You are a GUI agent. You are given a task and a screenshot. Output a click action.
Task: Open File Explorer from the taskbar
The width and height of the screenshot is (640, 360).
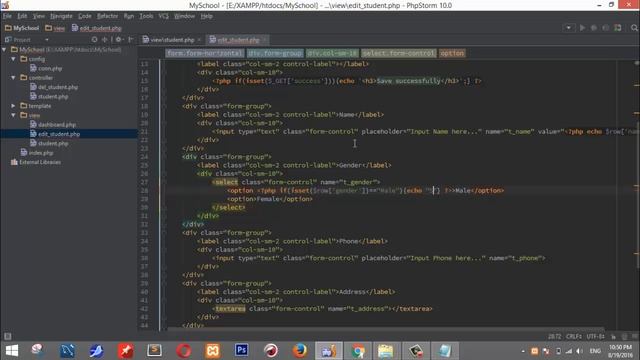[x=386, y=351]
